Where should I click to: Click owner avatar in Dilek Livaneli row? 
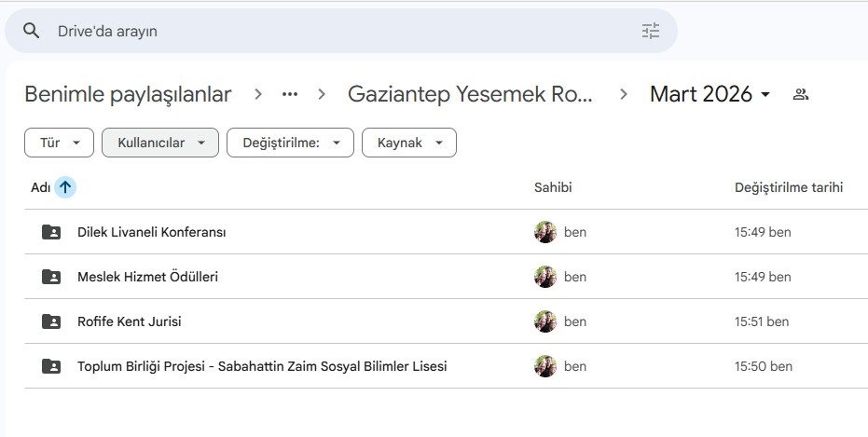pyautogui.click(x=545, y=232)
